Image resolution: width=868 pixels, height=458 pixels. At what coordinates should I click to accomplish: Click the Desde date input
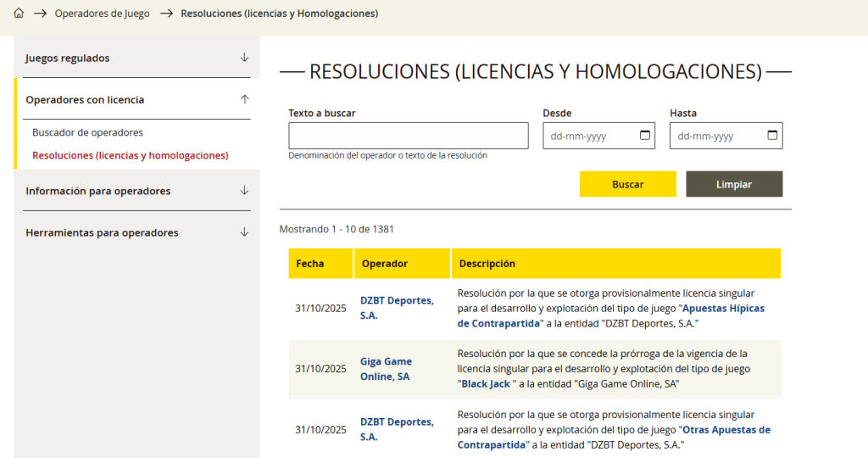[589, 136]
